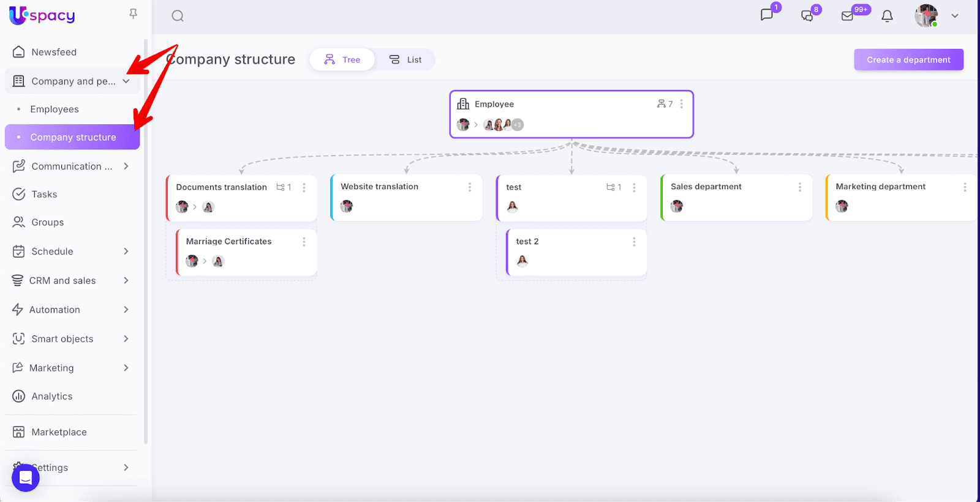
Task: Switch to List view
Action: click(405, 59)
